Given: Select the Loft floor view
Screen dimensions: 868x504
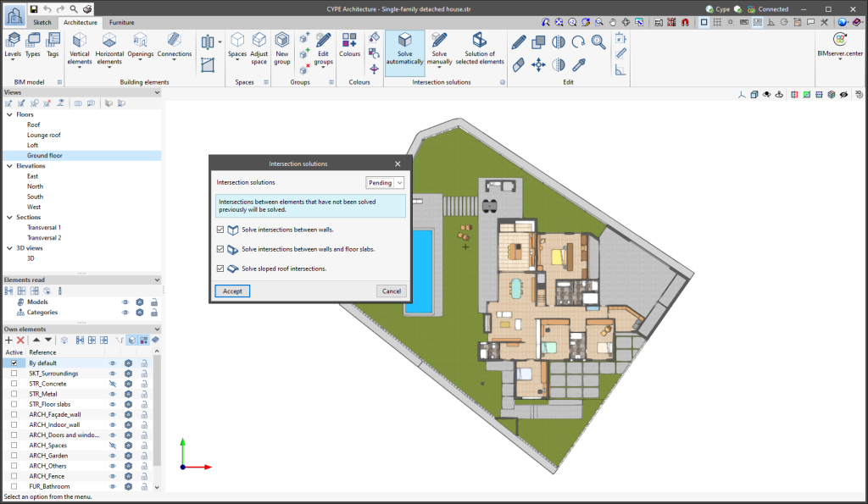Looking at the screenshot, I should pyautogui.click(x=33, y=145).
